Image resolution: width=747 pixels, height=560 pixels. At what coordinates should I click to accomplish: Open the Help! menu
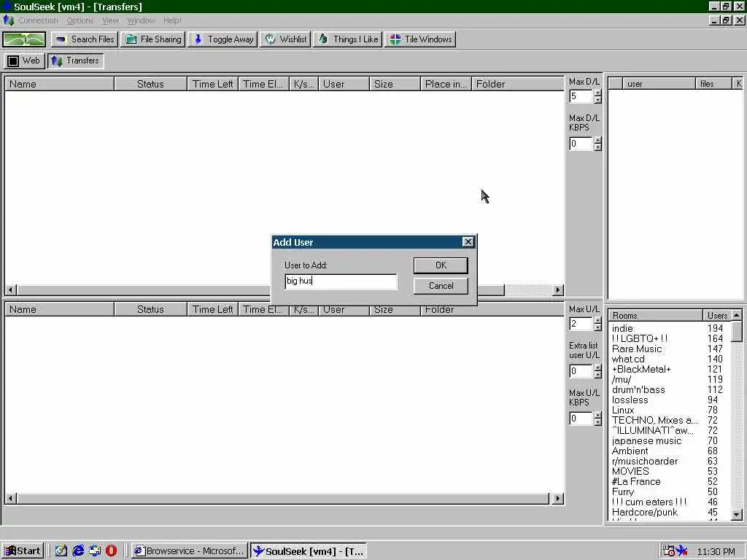172,20
